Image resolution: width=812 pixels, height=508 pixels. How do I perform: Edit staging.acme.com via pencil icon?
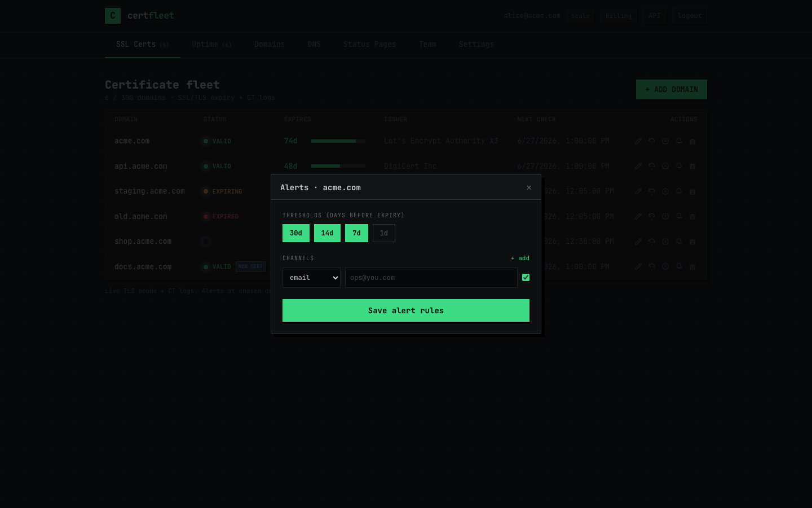click(638, 191)
